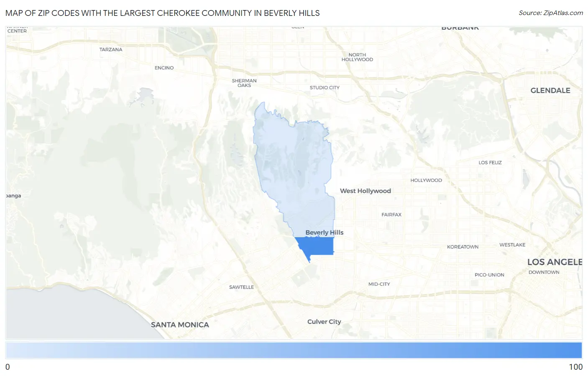Click the 'LOS ANGELES' map label
Viewport: 588px width, 376px height.
[555, 262]
